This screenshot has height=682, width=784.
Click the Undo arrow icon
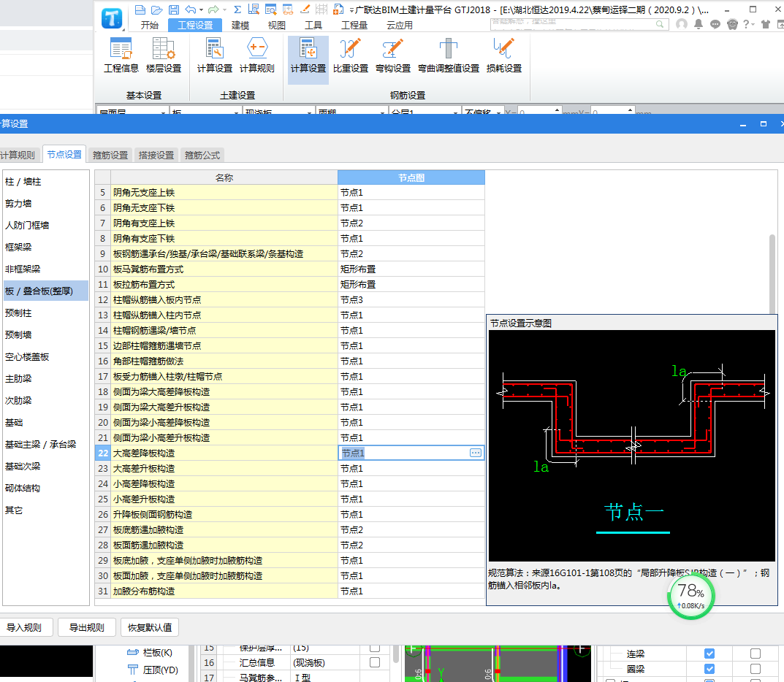coord(191,9)
